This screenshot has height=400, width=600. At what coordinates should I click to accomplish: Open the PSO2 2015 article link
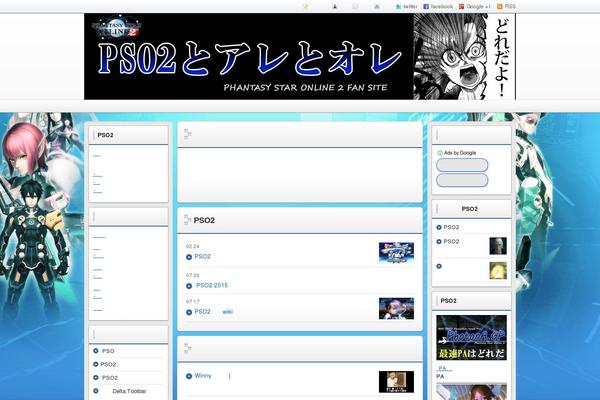(x=212, y=286)
